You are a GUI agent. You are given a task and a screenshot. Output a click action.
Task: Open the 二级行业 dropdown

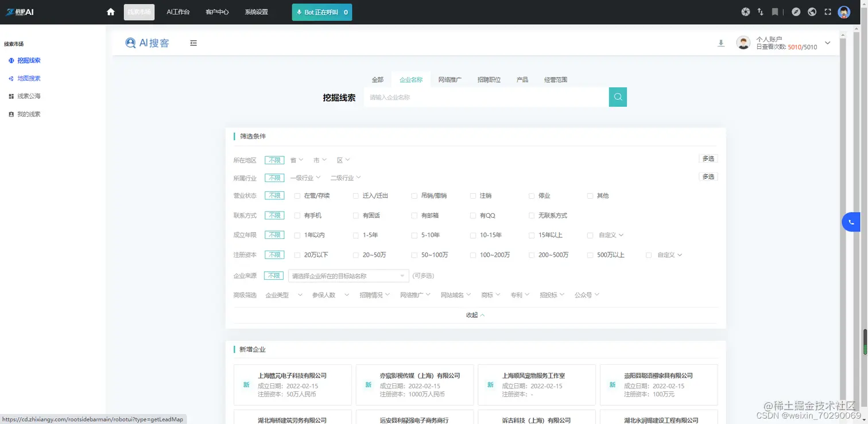pyautogui.click(x=346, y=178)
